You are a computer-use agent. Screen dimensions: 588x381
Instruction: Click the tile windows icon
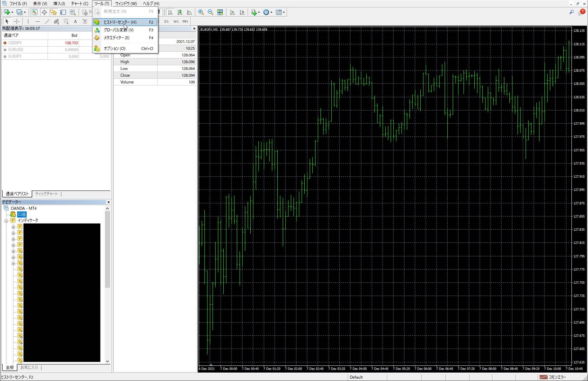[x=220, y=12]
